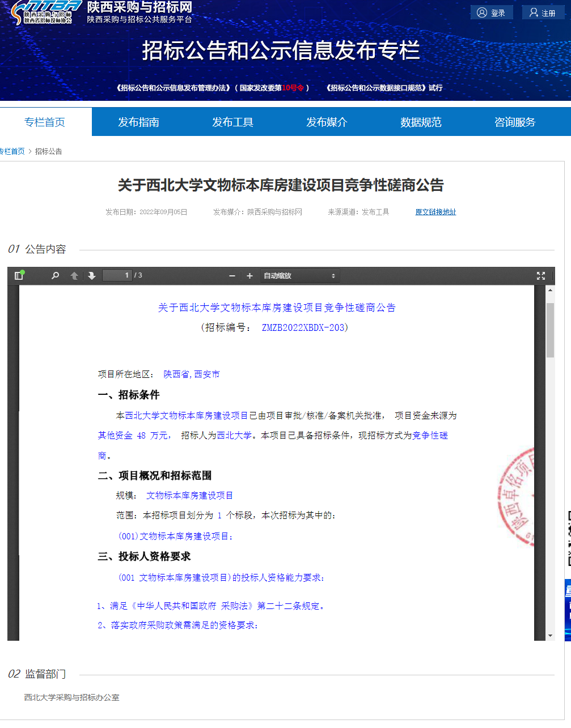Open the 发布指南 menu item
The width and height of the screenshot is (571, 728).
pos(138,122)
